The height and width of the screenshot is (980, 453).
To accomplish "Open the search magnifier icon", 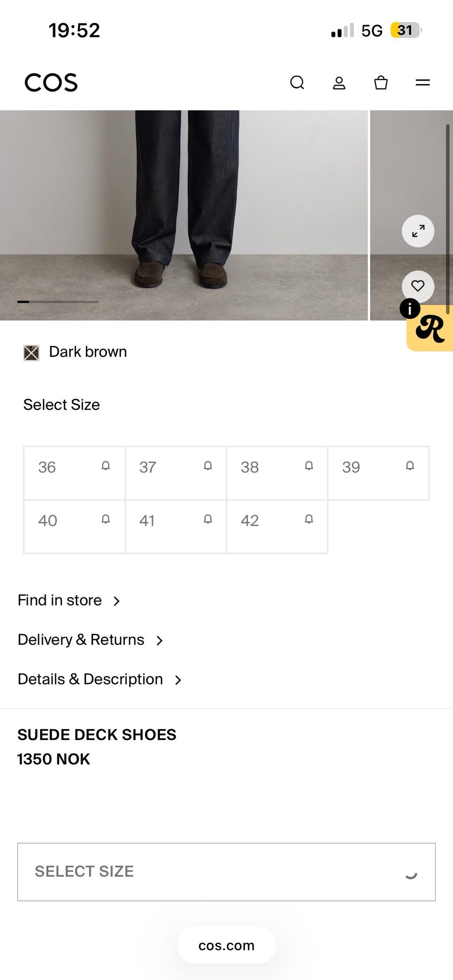I will [297, 83].
